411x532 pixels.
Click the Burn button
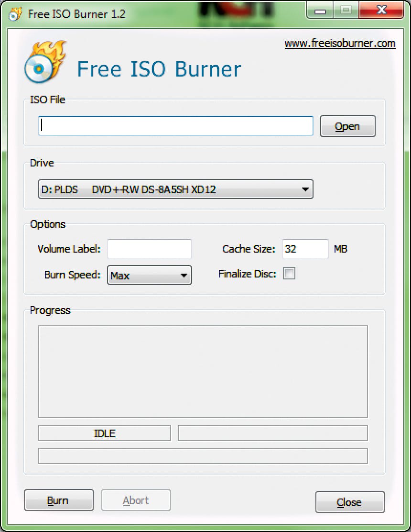click(x=59, y=500)
